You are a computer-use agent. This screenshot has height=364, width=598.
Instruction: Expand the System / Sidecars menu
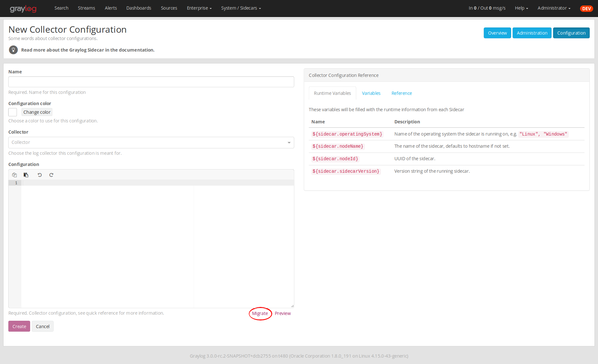241,8
